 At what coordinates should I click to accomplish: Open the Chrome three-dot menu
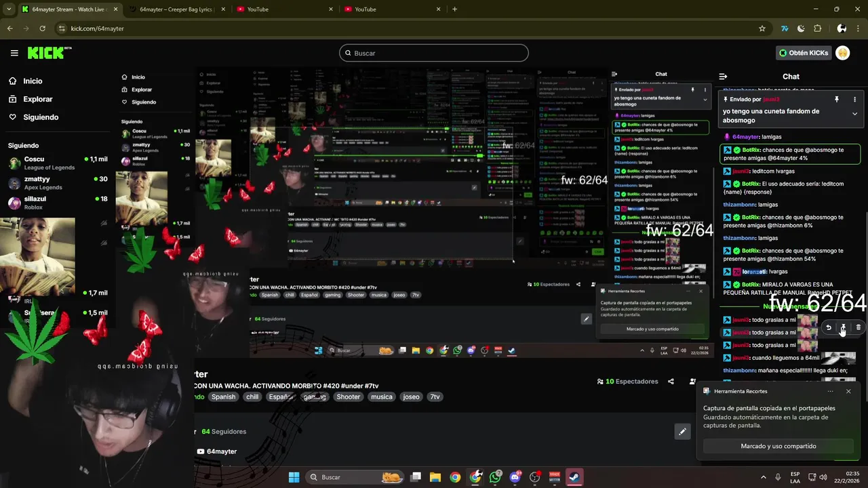point(859,28)
